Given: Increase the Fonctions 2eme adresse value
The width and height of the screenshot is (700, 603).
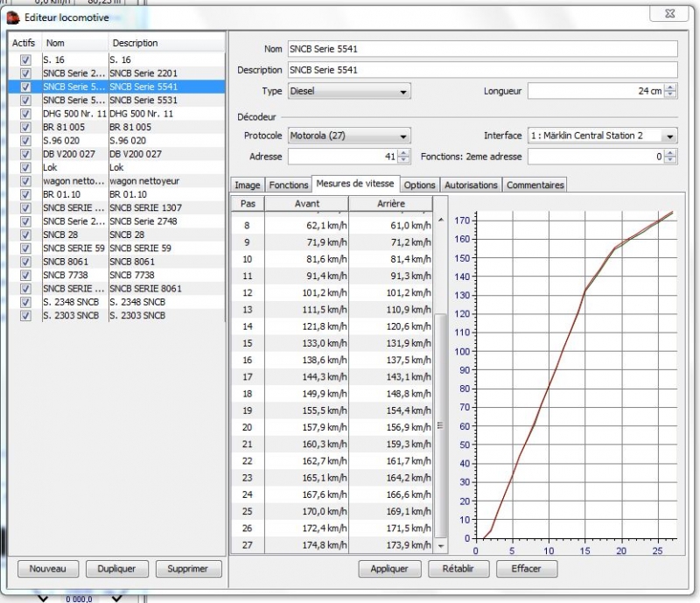Looking at the screenshot, I should pos(670,152).
